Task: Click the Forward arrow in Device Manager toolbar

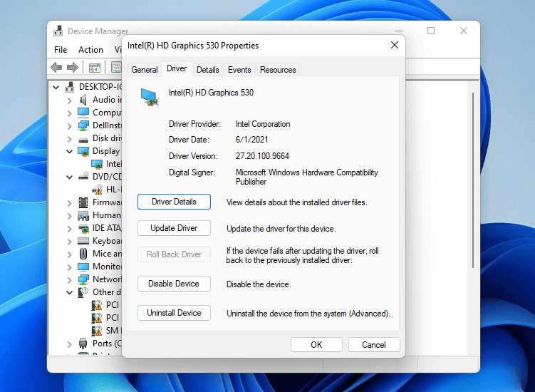Action: [73, 67]
